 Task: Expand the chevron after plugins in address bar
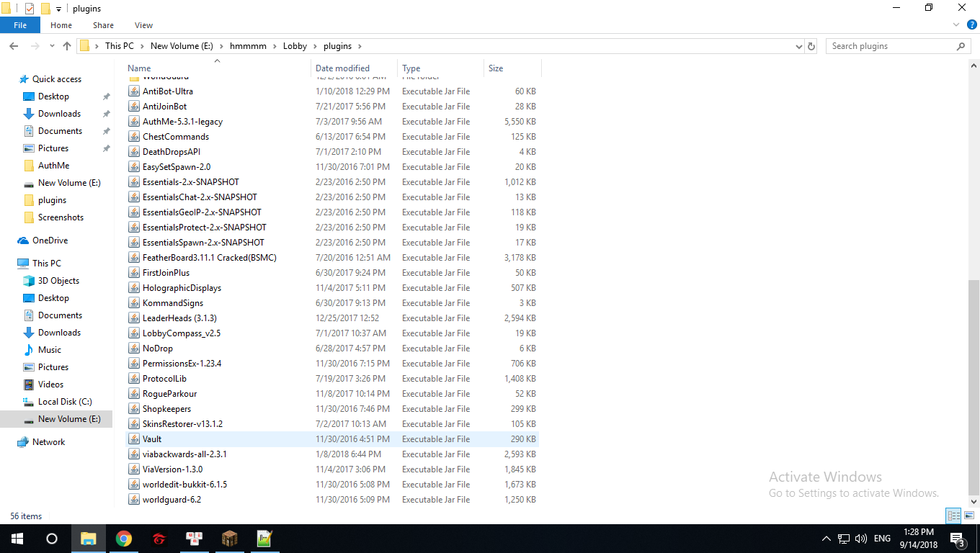coord(360,46)
